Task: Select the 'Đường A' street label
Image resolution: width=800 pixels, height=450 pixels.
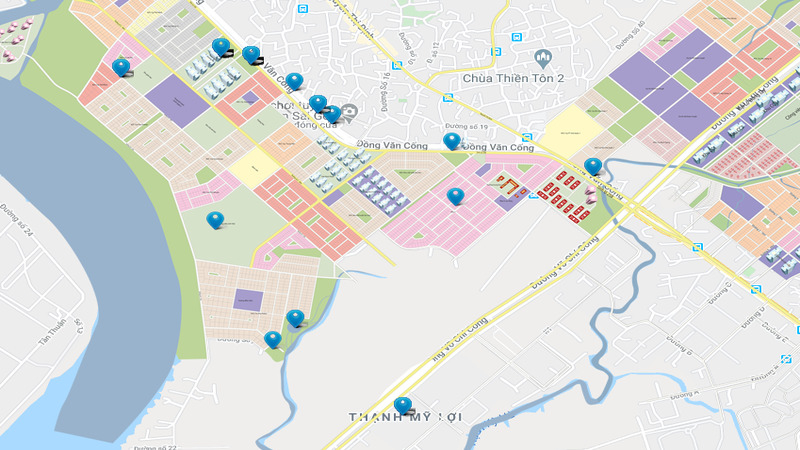Action: click(684, 395)
